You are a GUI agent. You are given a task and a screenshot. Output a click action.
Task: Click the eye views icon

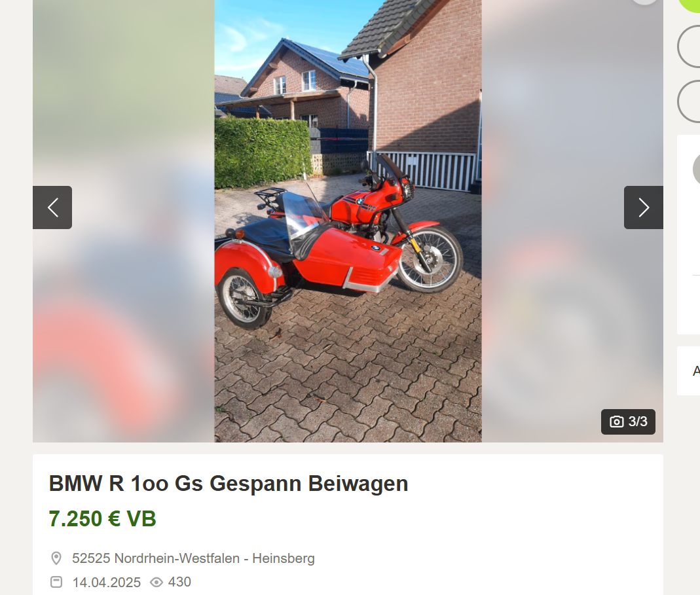157,582
